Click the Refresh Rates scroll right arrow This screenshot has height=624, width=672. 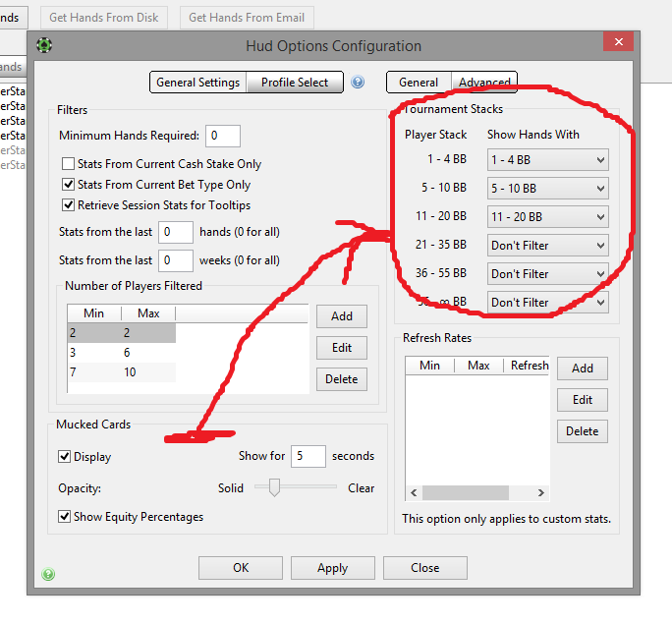click(x=541, y=493)
